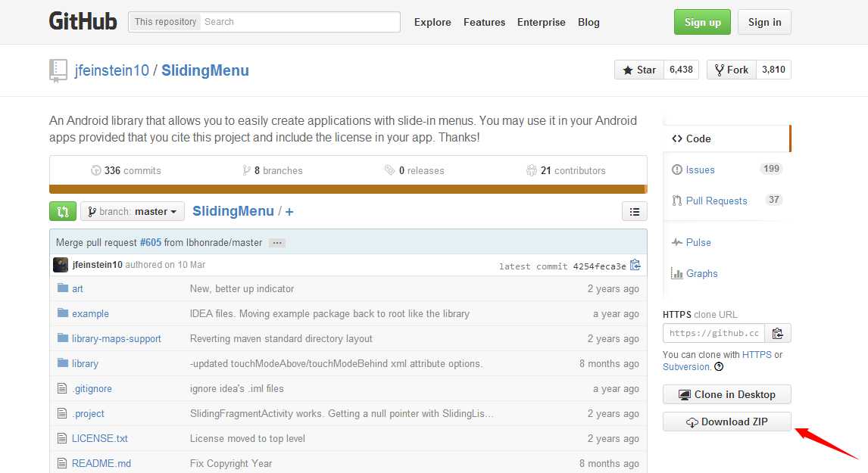The height and width of the screenshot is (473, 868).
Task: Click commit message 'New, better up indicator'
Action: pos(242,289)
